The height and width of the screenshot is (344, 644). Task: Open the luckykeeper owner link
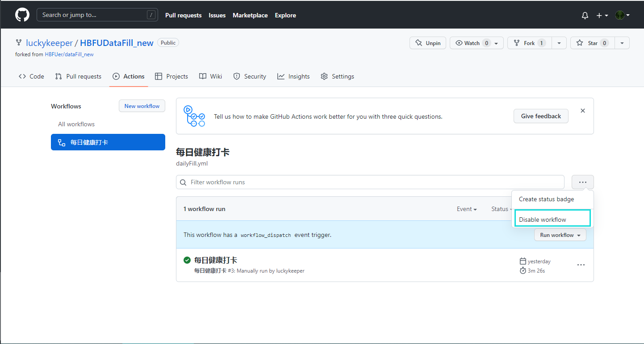point(49,43)
